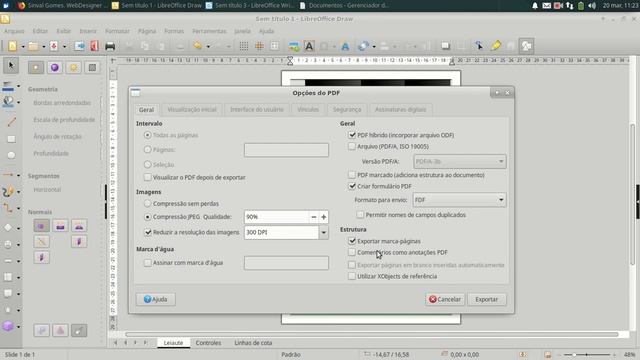The image size is (640, 360).
Task: Check 'Utilizar XObjects de referência'
Action: pyautogui.click(x=352, y=276)
